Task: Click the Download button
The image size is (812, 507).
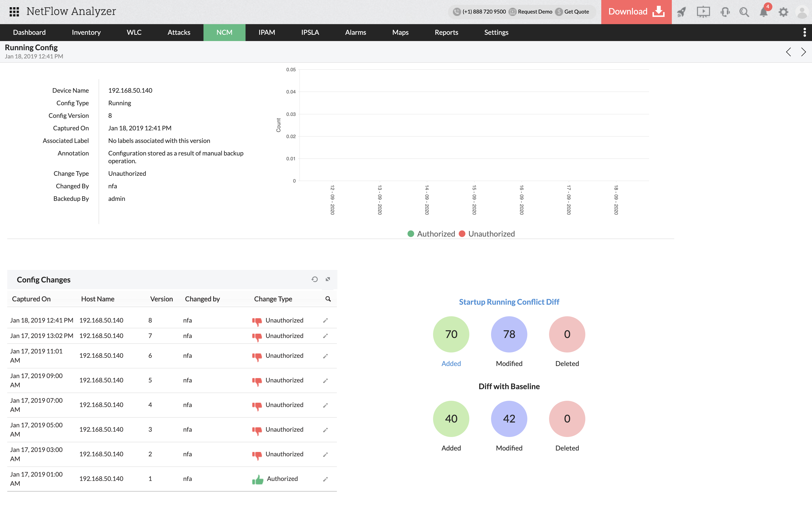Action: click(x=636, y=12)
